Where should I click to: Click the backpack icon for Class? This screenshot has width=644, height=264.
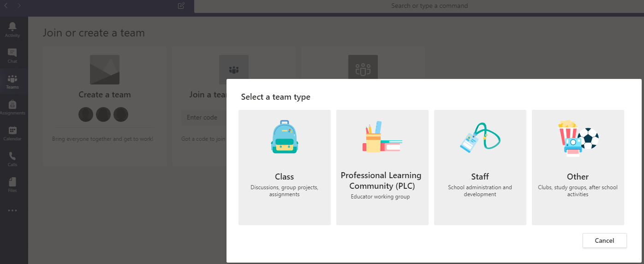(x=284, y=137)
